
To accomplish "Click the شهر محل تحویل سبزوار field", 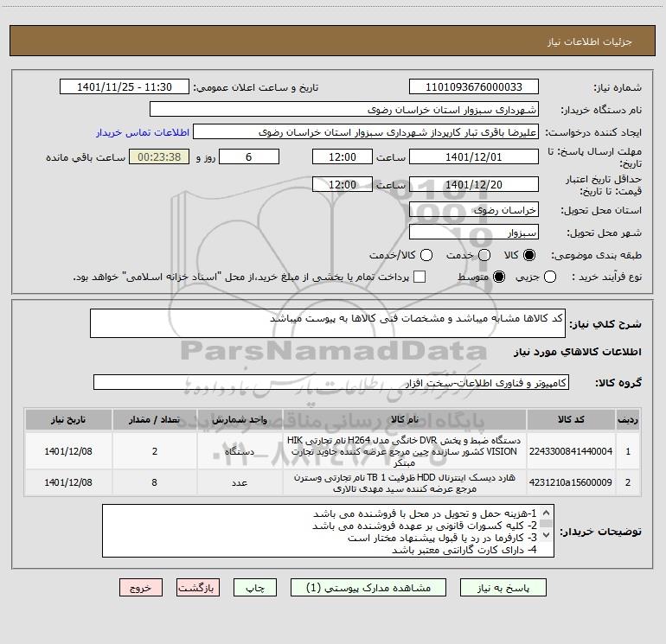I will 474,233.
